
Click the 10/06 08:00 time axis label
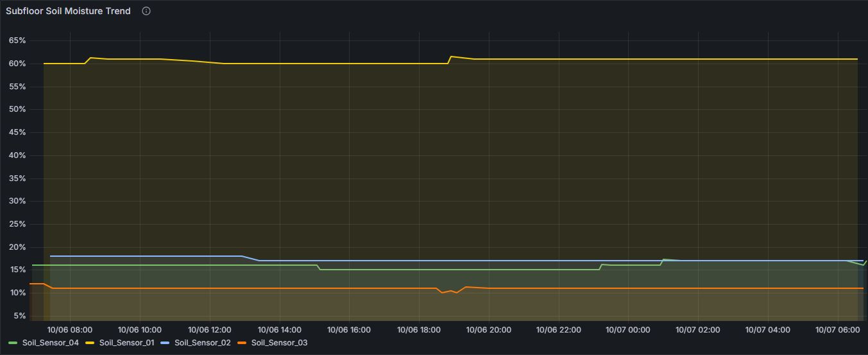(70, 330)
